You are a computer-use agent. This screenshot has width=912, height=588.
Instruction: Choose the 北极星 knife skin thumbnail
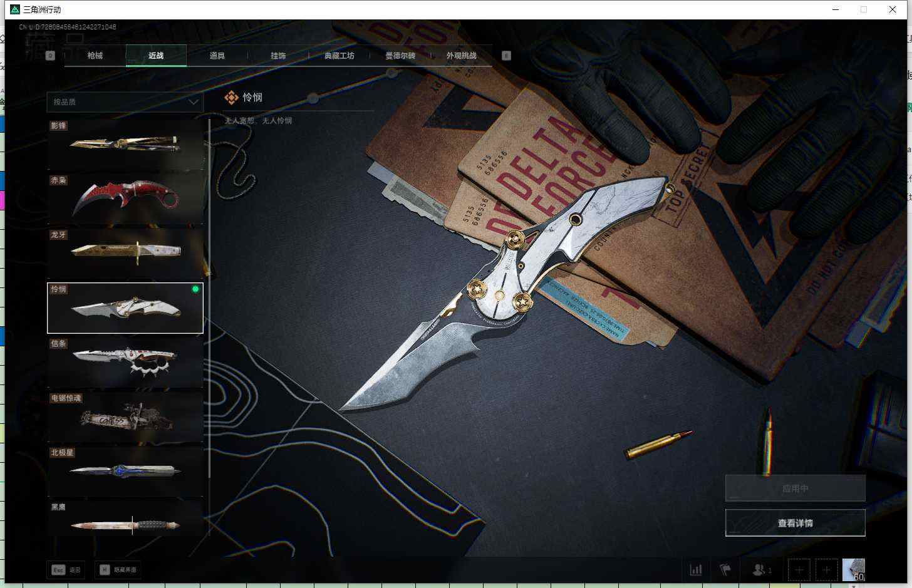click(x=125, y=471)
